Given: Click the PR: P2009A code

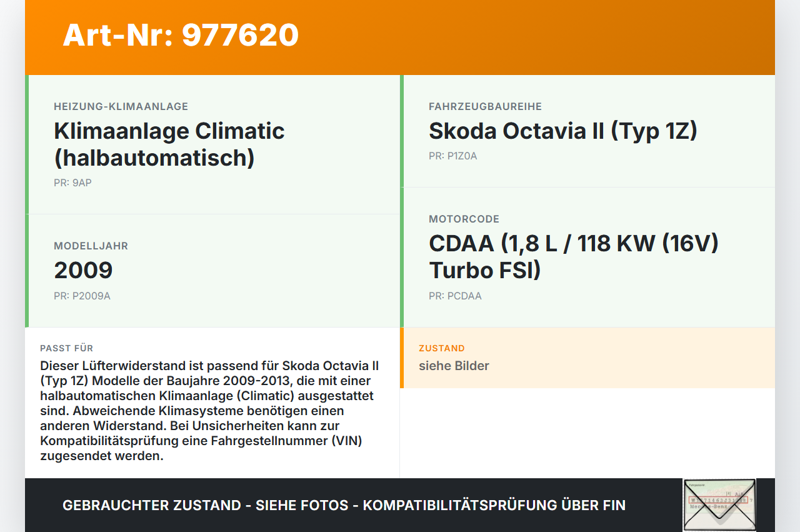Looking at the screenshot, I should (82, 296).
